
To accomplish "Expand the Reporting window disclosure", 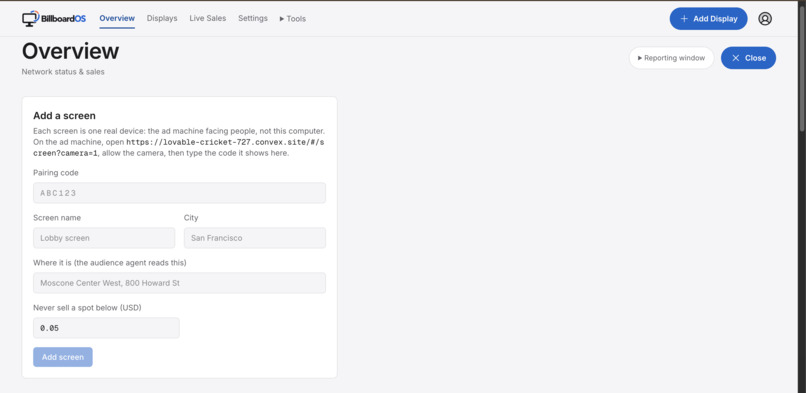I will [x=671, y=58].
